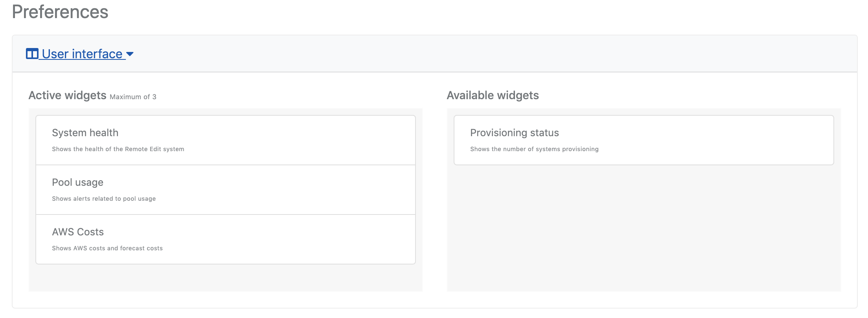This screenshot has width=868, height=318.
Task: Click the User interface columns icon
Action: click(32, 54)
